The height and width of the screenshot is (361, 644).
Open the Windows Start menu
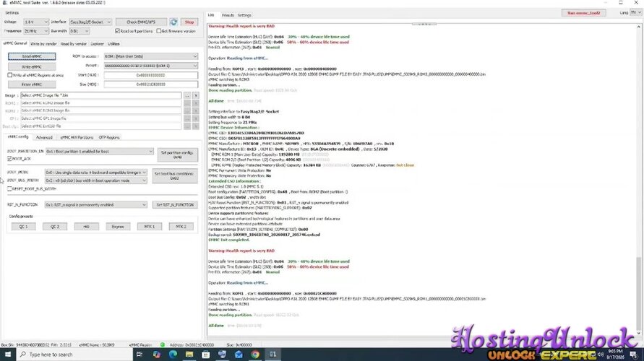pyautogui.click(x=8, y=355)
